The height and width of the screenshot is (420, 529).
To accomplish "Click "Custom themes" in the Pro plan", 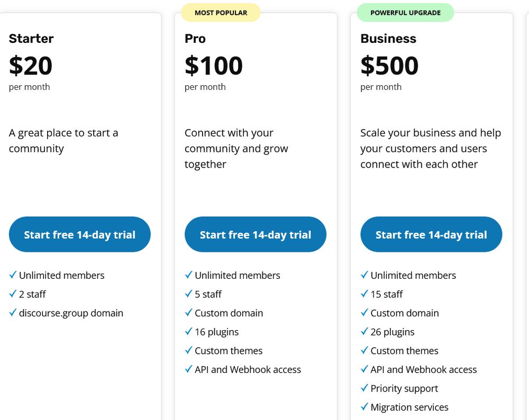I will pyautogui.click(x=229, y=351).
